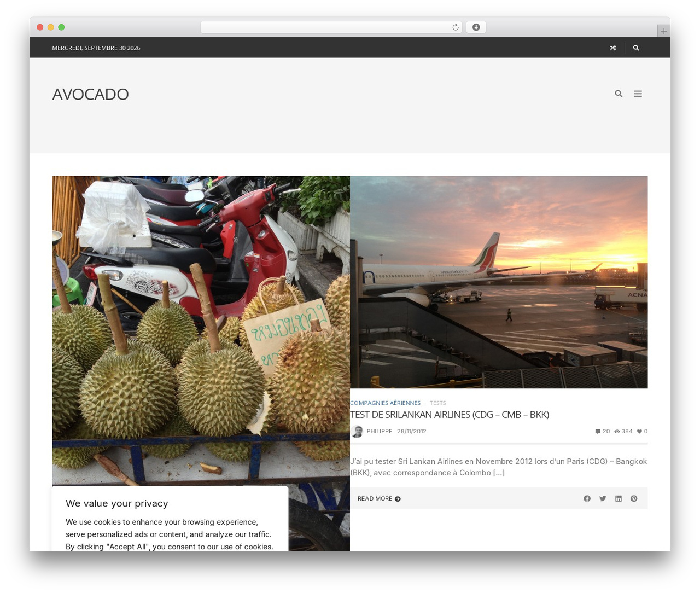
Task: Share the article on Twitter
Action: point(603,498)
